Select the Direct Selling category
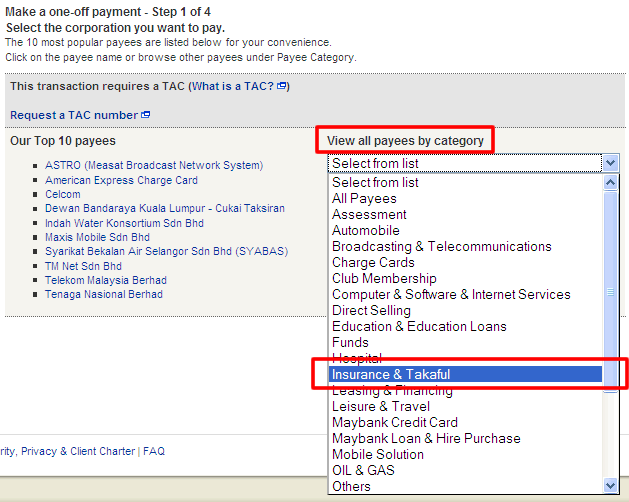629x502 pixels. click(465, 311)
